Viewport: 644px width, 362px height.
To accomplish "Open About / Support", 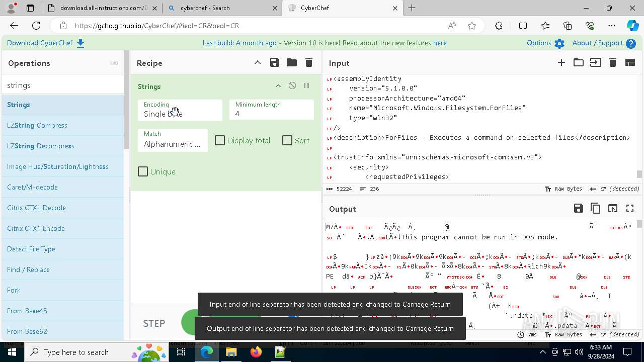I will point(604,43).
